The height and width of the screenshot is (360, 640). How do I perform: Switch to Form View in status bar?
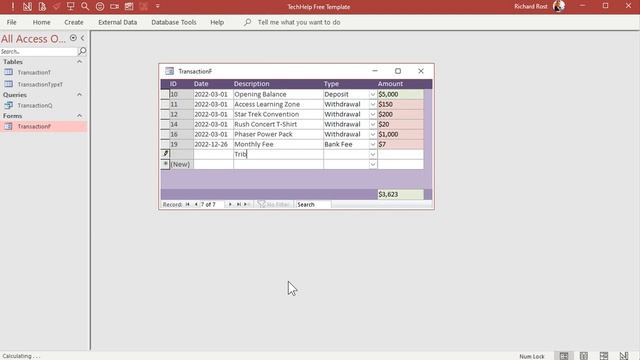pos(564,356)
